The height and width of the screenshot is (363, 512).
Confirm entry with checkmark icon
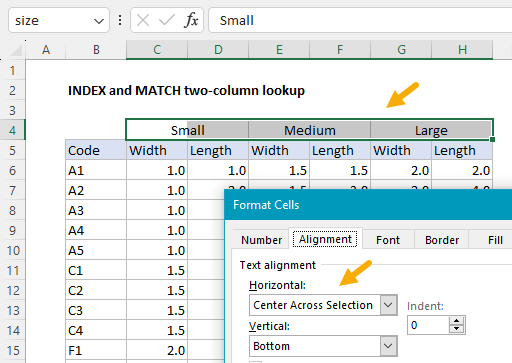pos(167,20)
